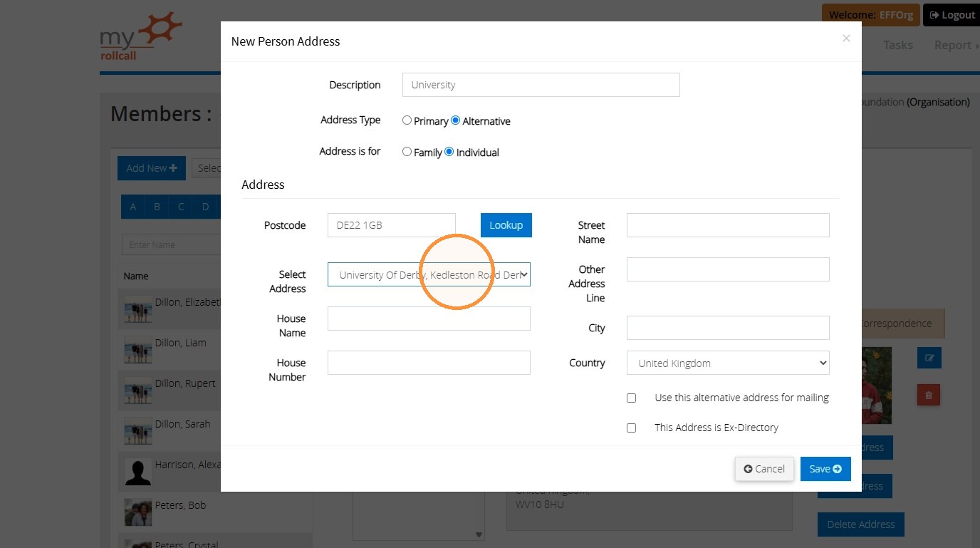Open the Country dropdown showing United Kingdom
Image resolution: width=980 pixels, height=548 pixels.
[x=728, y=363]
